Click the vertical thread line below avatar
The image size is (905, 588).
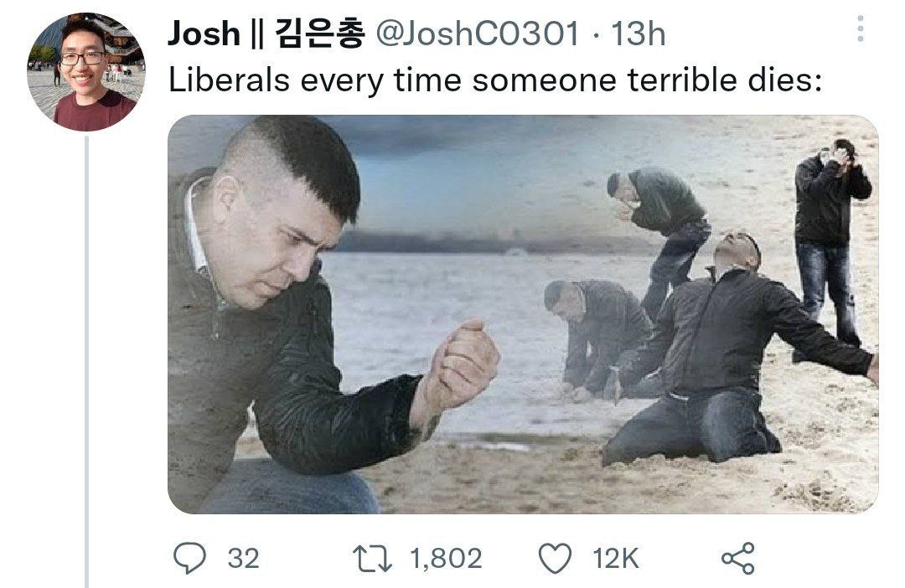(x=86, y=363)
